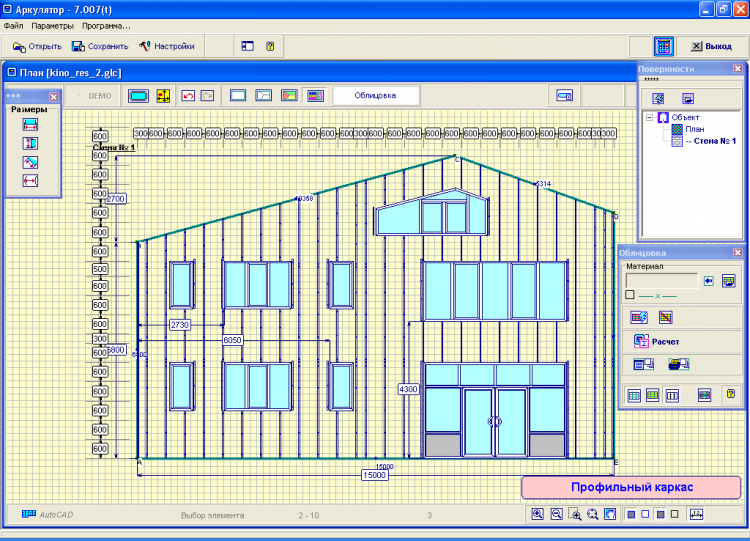Click the Выход exit button
The height and width of the screenshot is (541, 750).
click(711, 46)
